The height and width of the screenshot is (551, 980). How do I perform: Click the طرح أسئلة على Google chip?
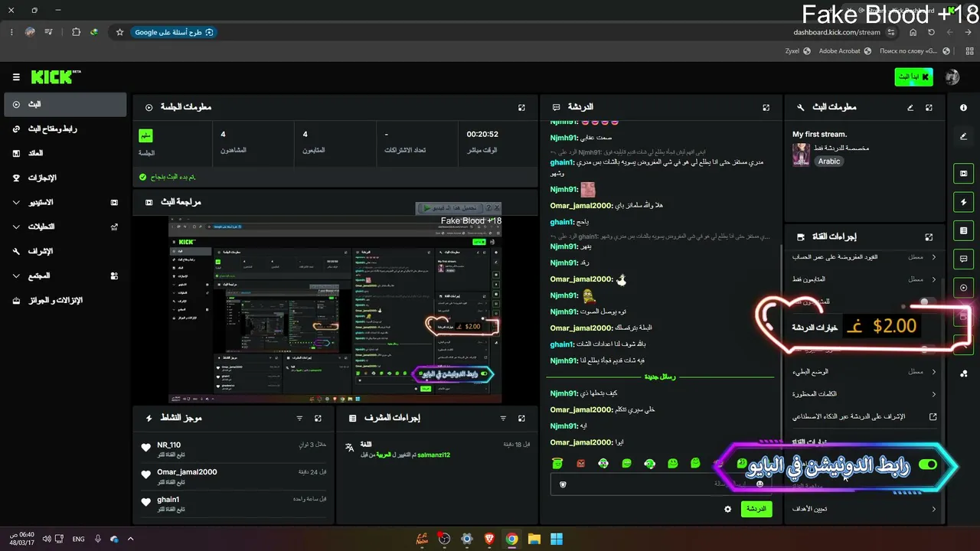coord(174,32)
